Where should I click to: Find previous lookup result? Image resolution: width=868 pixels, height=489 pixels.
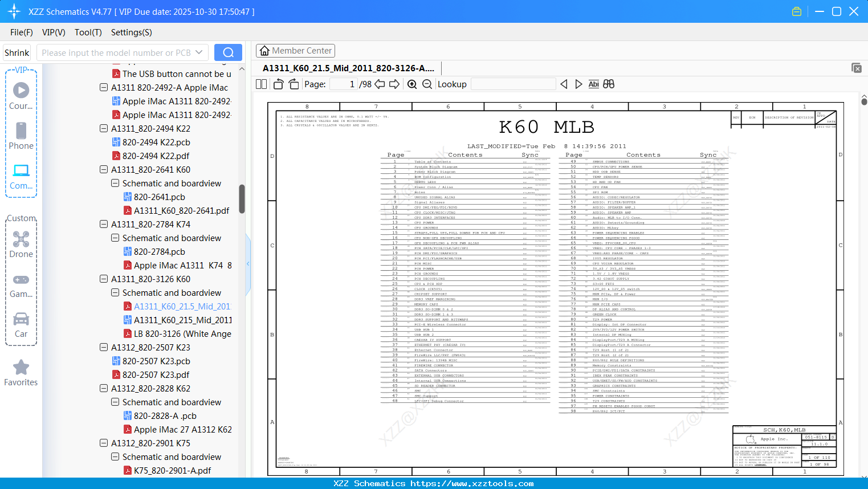(564, 84)
